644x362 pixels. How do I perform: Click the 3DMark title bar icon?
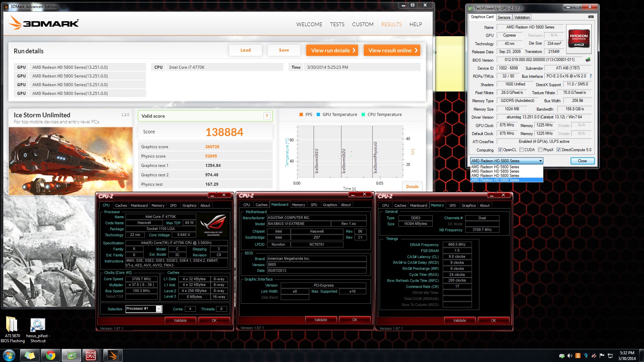coord(6,6)
